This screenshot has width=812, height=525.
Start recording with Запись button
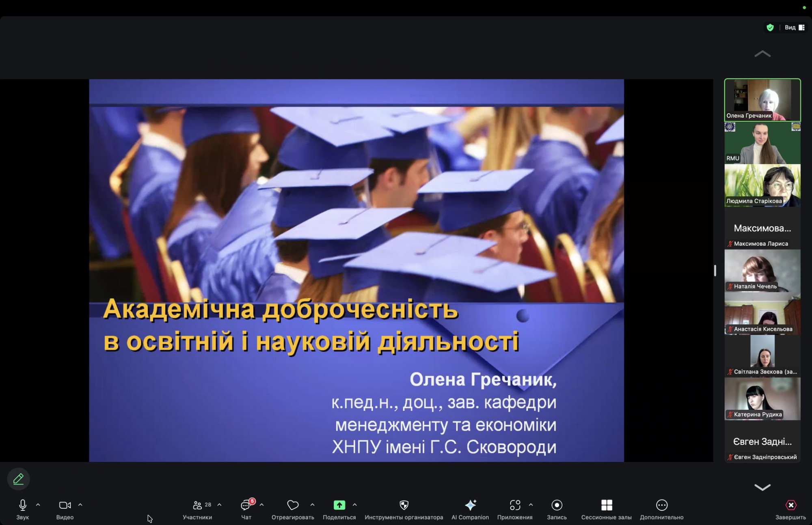[557, 505]
